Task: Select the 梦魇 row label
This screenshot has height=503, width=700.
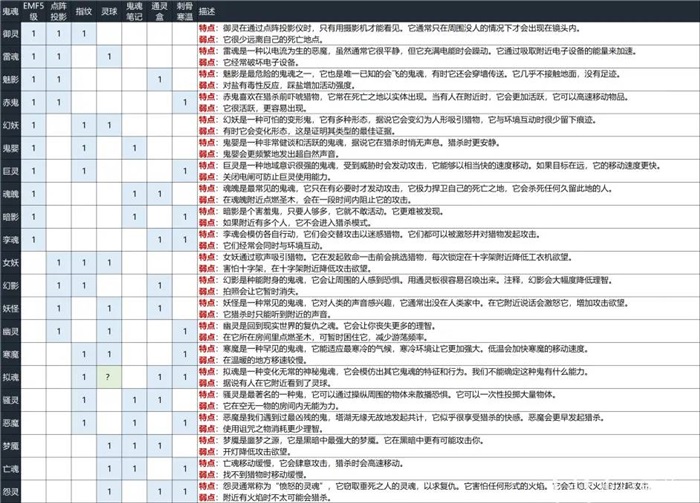Action: pyautogui.click(x=11, y=445)
